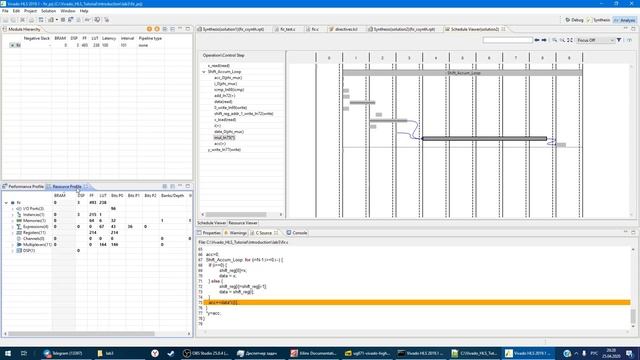
Task: Switch to the fir.c editor tab
Action: coord(312,29)
